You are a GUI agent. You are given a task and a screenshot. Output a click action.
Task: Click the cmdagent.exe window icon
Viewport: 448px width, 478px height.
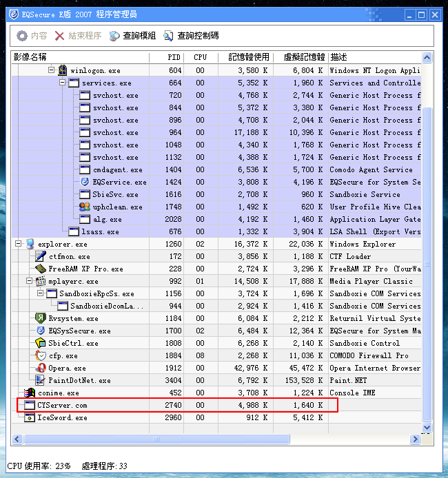pyautogui.click(x=85, y=169)
